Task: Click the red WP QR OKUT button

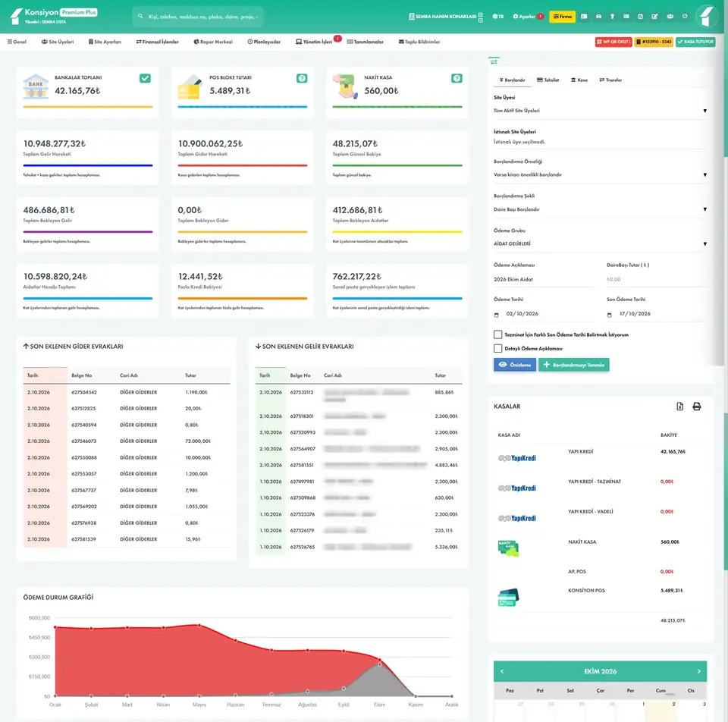Action: coord(613,42)
